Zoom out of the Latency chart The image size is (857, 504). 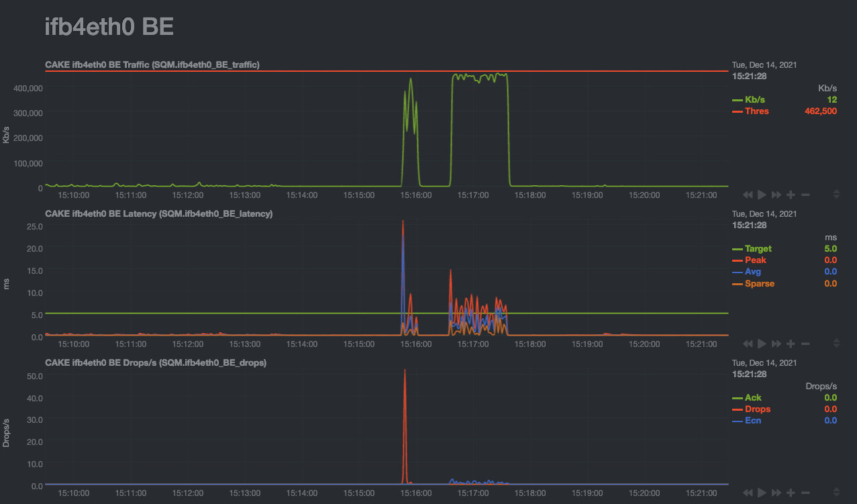click(805, 344)
